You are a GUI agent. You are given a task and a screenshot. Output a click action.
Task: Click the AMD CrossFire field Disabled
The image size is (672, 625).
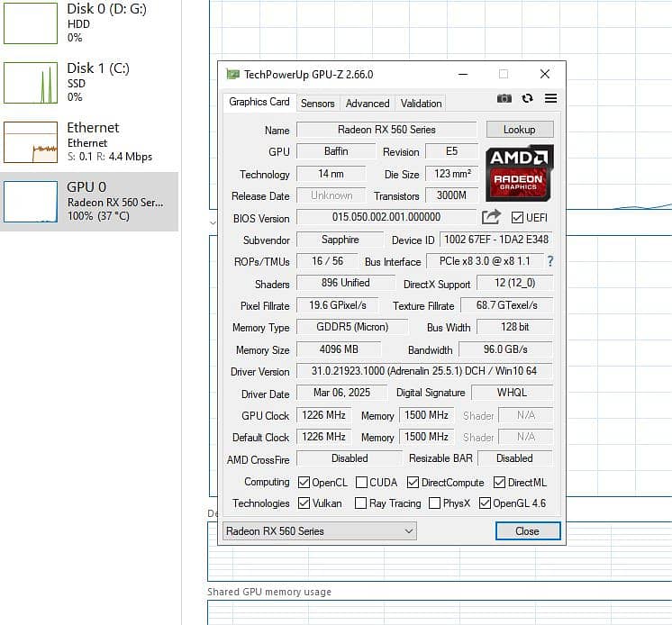click(350, 458)
